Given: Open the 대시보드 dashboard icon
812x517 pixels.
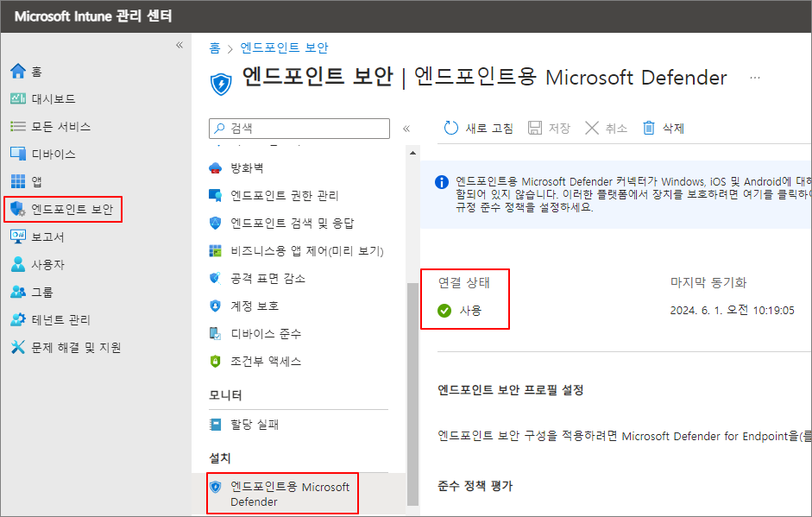Looking at the screenshot, I should [x=18, y=98].
